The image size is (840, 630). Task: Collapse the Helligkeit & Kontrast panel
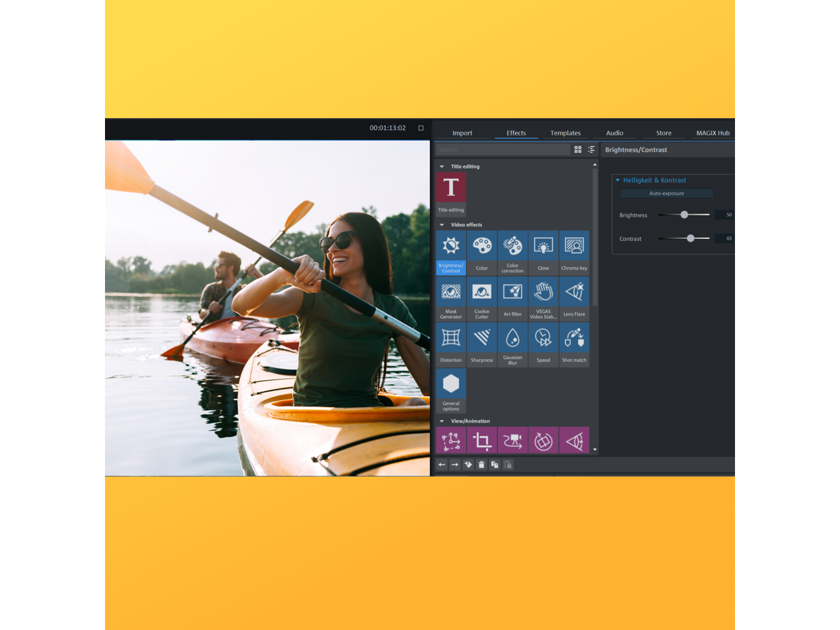(x=618, y=180)
